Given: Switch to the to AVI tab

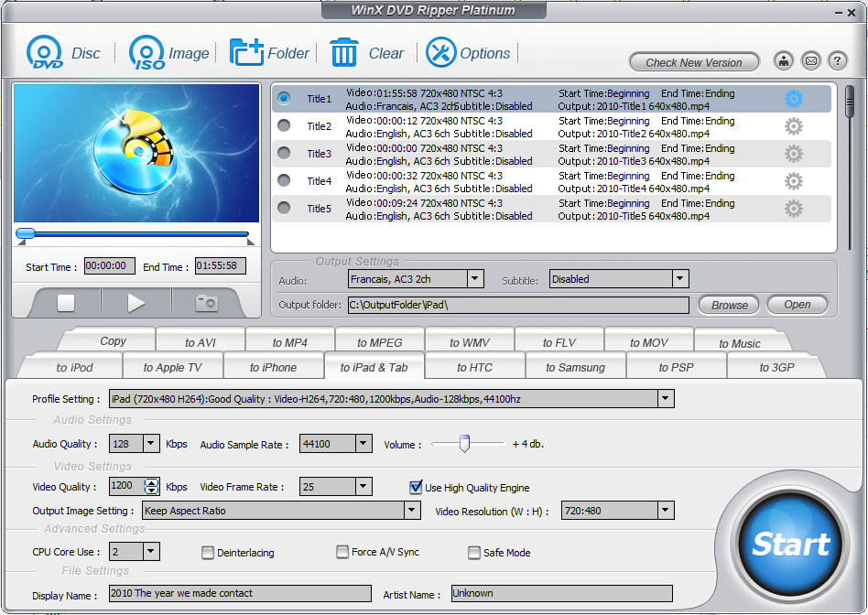Looking at the screenshot, I should [x=201, y=342].
